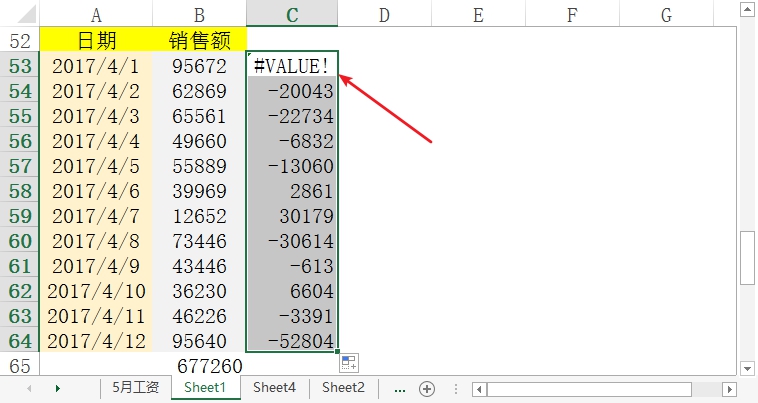Select cell with value 95672
The image size is (758, 403).
pos(199,65)
